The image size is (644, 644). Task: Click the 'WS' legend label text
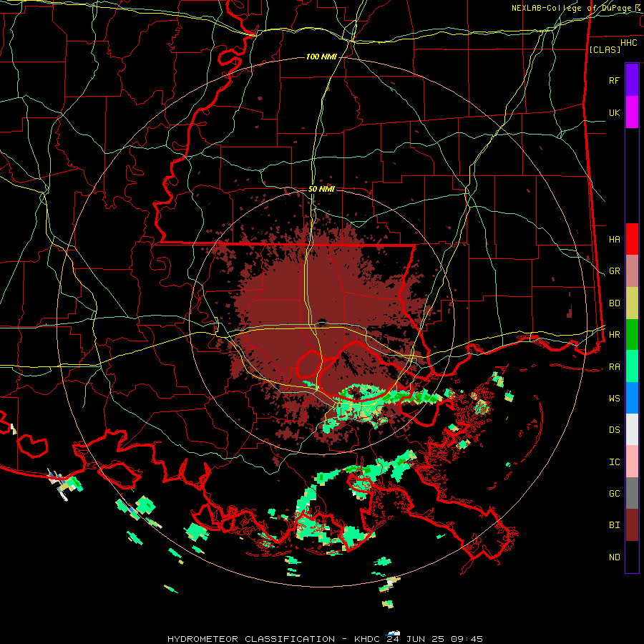(x=615, y=399)
